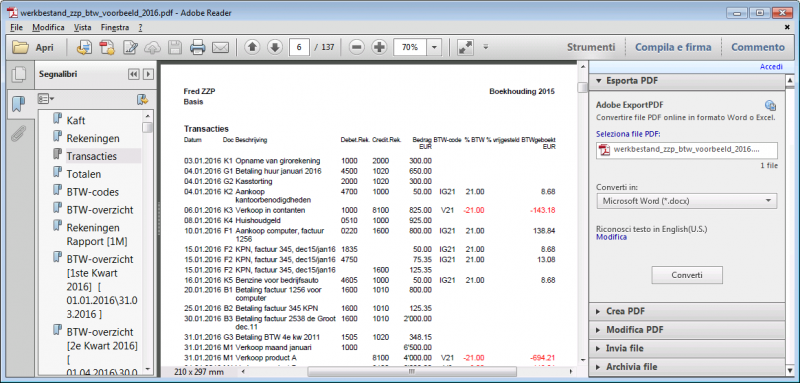Open the Modifica menu
The image size is (800, 383).
48,27
